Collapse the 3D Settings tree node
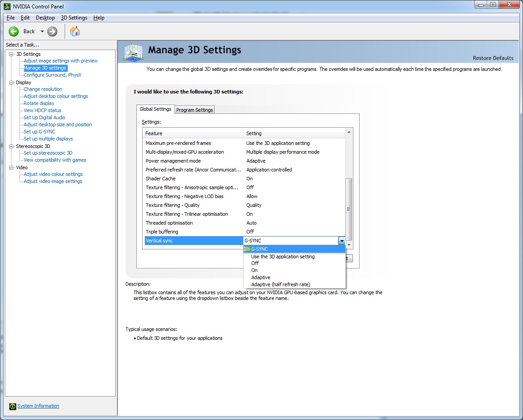523x420 pixels. click(12, 54)
